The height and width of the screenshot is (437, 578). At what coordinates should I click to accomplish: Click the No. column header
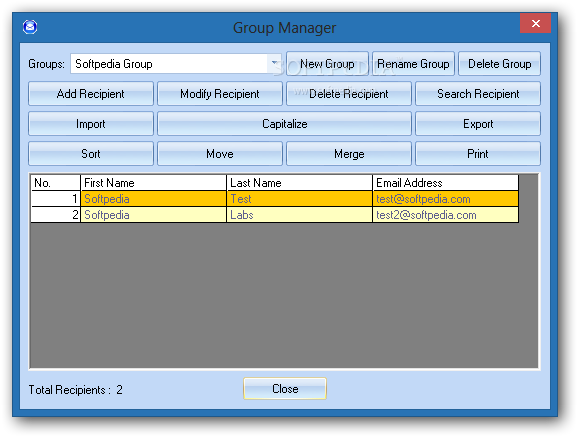coord(56,183)
